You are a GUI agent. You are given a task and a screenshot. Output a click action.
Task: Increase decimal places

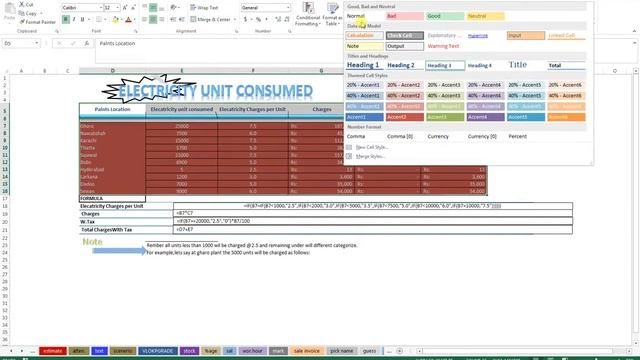[278, 19]
